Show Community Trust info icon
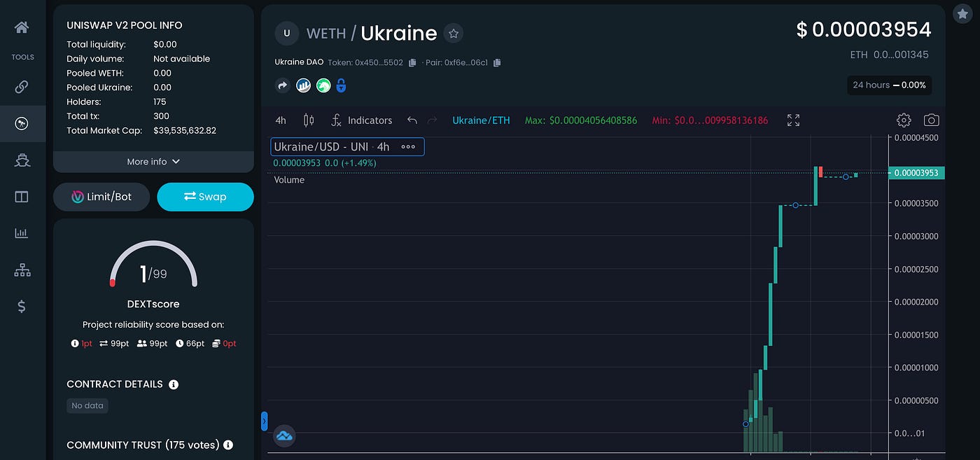 coord(227,445)
